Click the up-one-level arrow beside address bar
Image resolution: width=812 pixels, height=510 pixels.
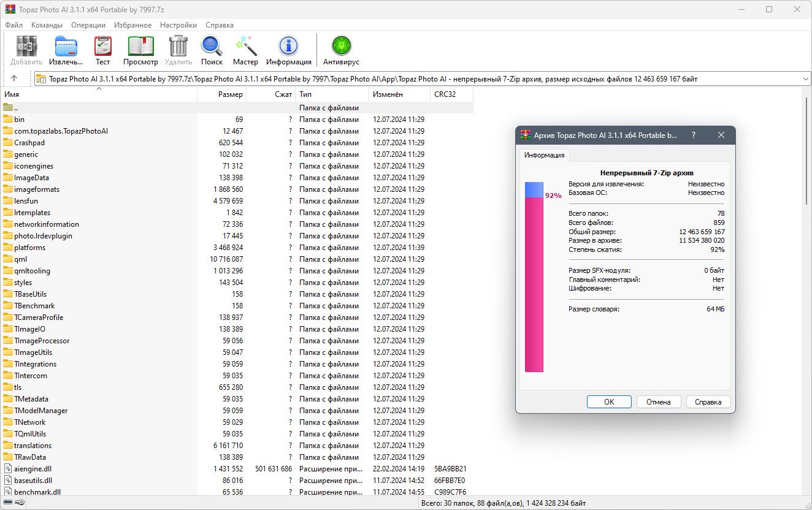click(x=14, y=78)
